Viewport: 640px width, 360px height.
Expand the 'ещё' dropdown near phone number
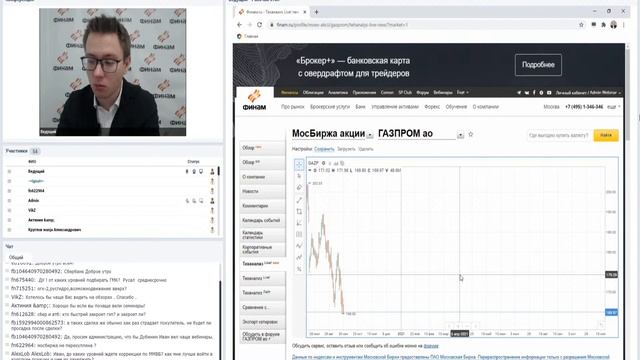pyautogui.click(x=614, y=107)
